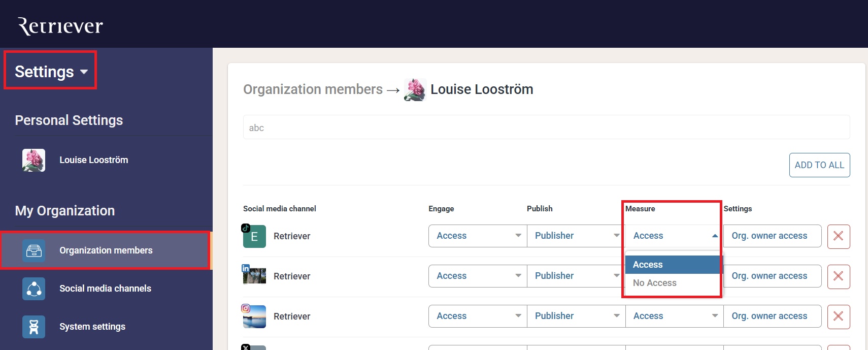Click the Instagram badge on third channel
The image size is (868, 350).
pos(246,308)
